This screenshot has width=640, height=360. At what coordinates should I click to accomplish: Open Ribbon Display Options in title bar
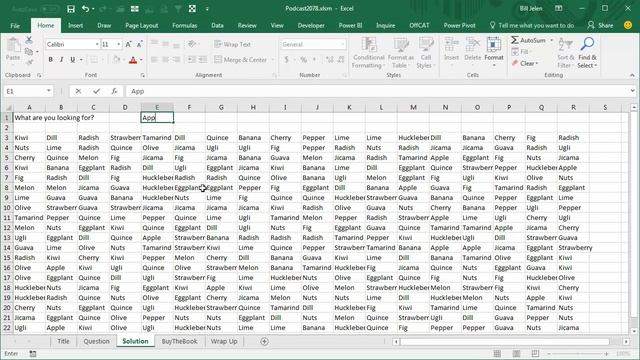(x=559, y=9)
